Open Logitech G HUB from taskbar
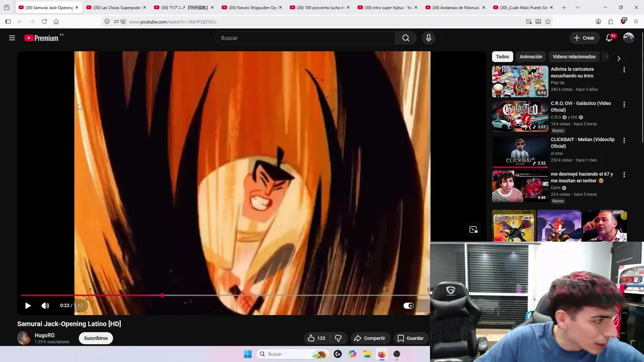This screenshot has height=362, width=644. click(338, 354)
